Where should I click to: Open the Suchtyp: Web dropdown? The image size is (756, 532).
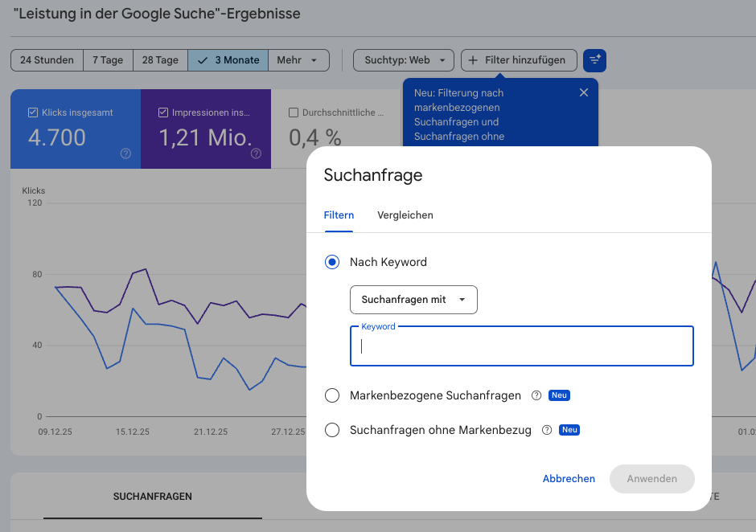[x=404, y=60]
